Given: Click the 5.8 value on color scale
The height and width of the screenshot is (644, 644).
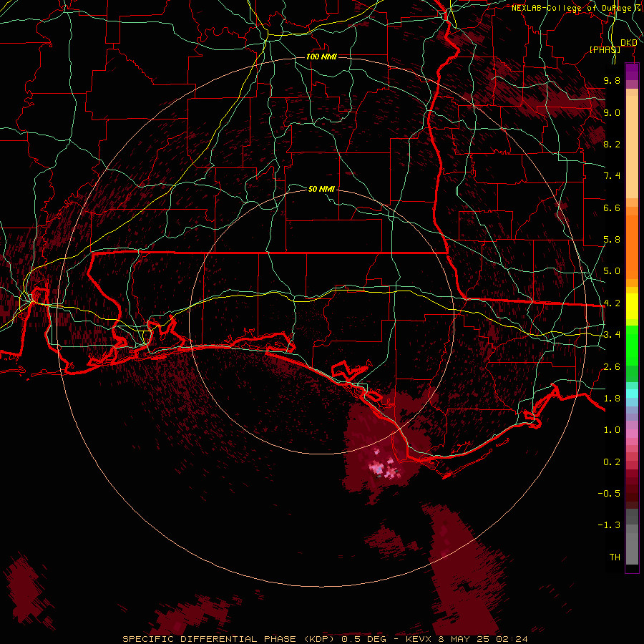Looking at the screenshot, I should [x=612, y=240].
